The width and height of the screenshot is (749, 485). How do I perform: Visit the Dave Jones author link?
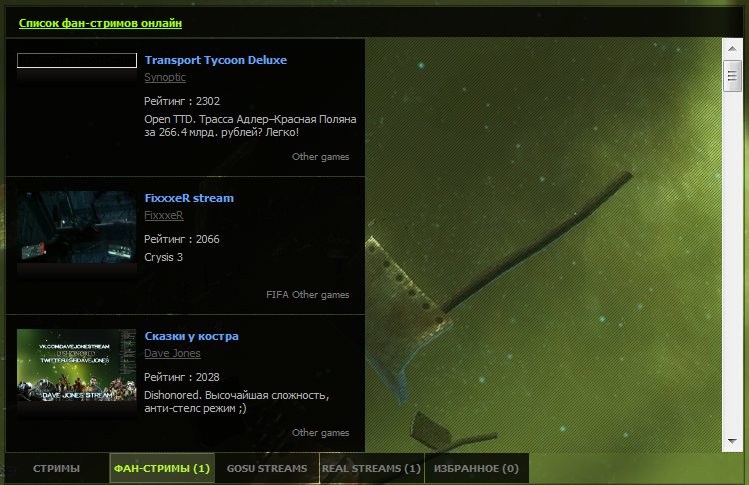pyautogui.click(x=172, y=354)
